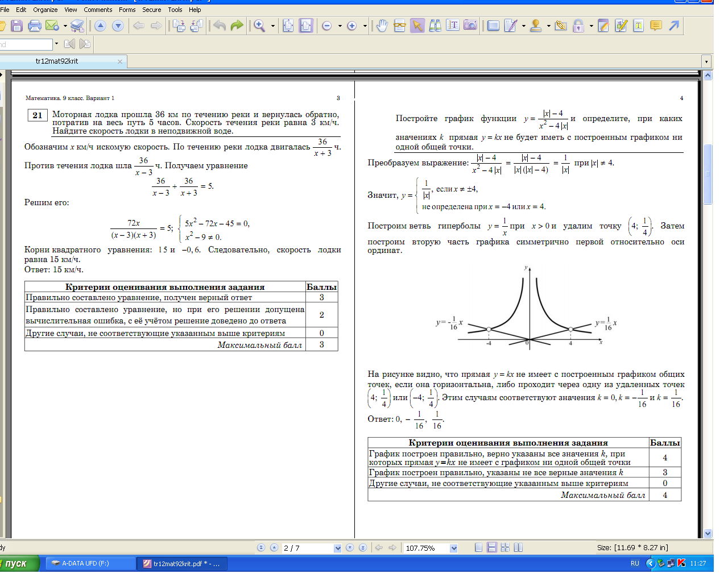Jump to last page in status bar
The image size is (728, 582).
click(x=363, y=548)
